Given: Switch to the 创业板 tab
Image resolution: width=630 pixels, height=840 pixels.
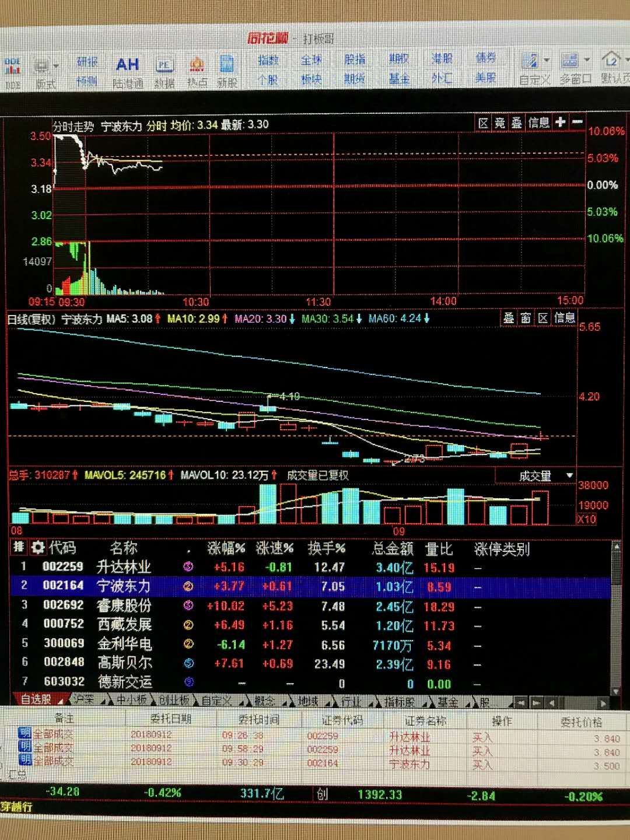Looking at the screenshot, I should click(174, 701).
